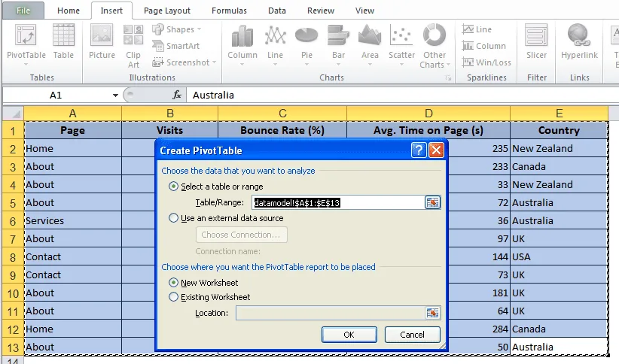Screen dimensions: 619x364
Task: Switch to the View tab
Action: pyautogui.click(x=364, y=11)
